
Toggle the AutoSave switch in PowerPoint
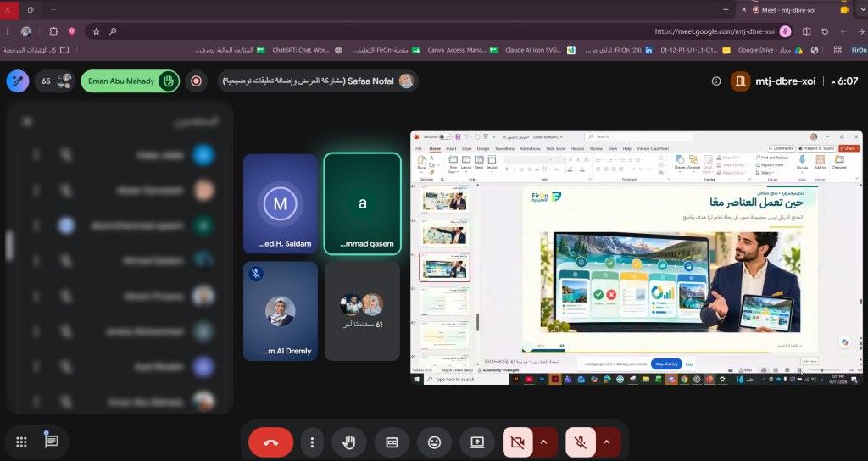(444, 136)
